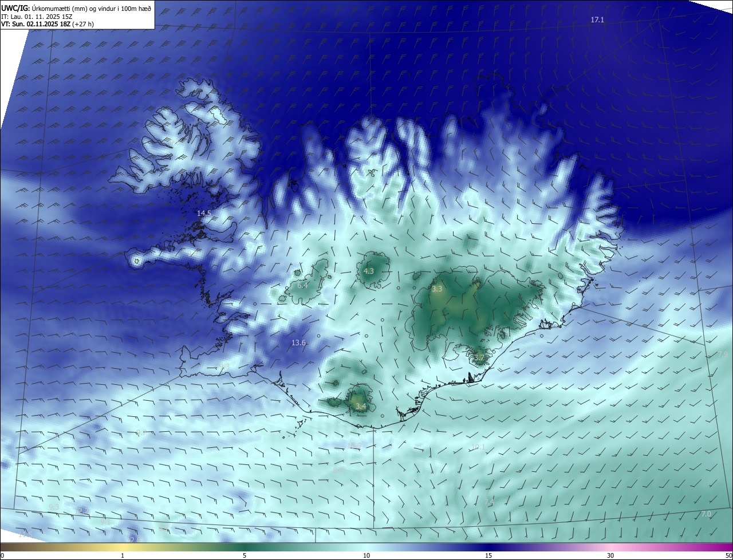This screenshot has height=560, width=733.
Task: Click the color scale tick label 30
Action: coord(610,555)
